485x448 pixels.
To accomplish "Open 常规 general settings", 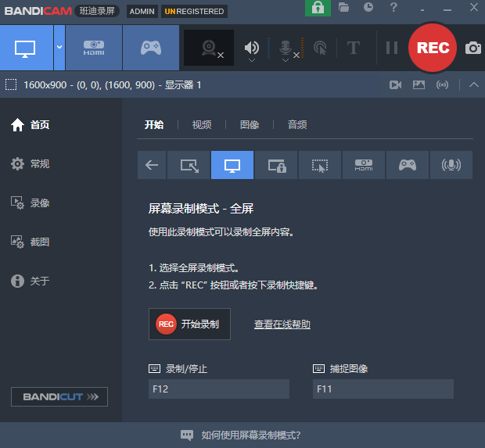I will pos(31,164).
